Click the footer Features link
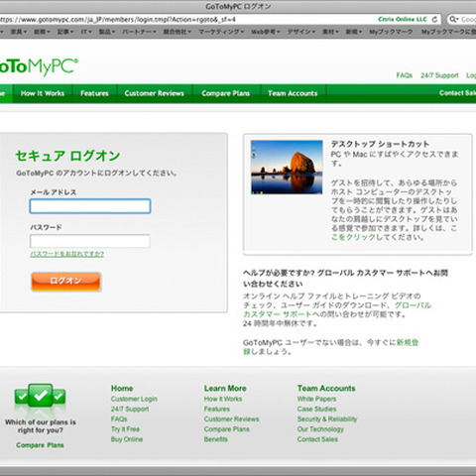476x476 pixels. click(x=217, y=409)
